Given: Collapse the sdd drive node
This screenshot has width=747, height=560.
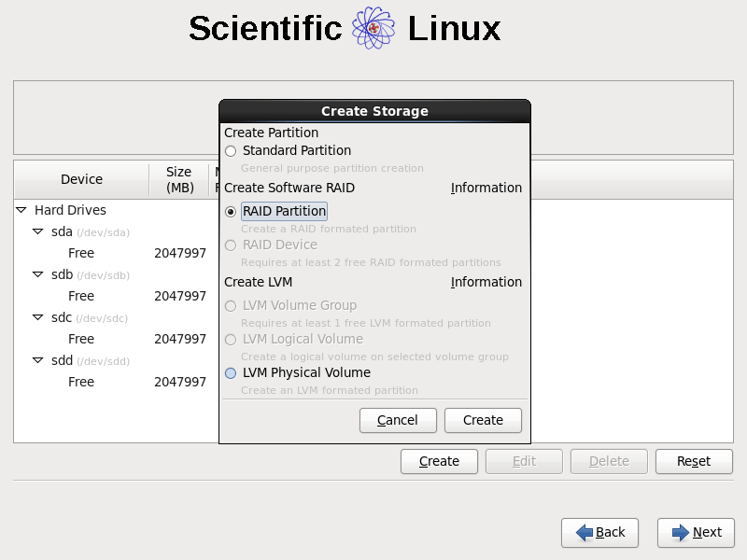Looking at the screenshot, I should [37, 360].
